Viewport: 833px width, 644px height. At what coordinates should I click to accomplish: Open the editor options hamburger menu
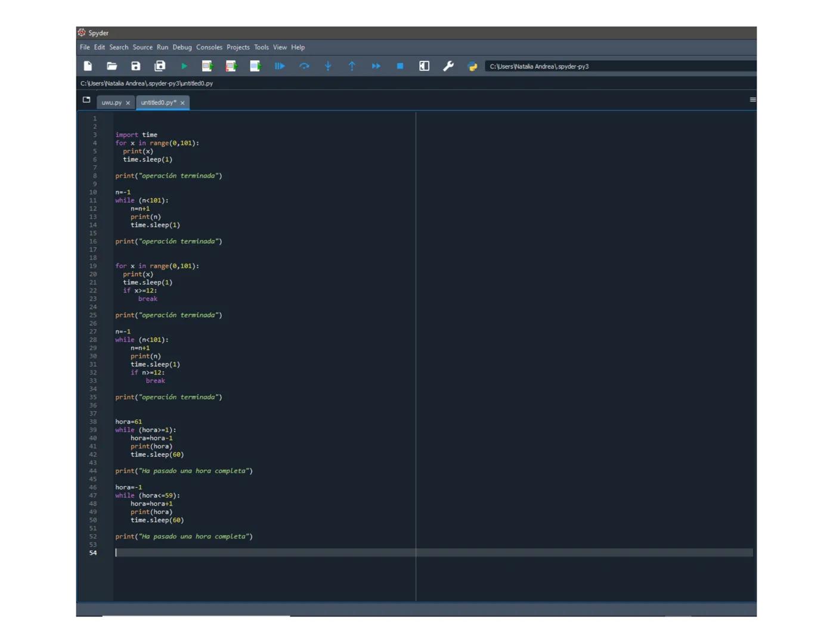tap(753, 100)
